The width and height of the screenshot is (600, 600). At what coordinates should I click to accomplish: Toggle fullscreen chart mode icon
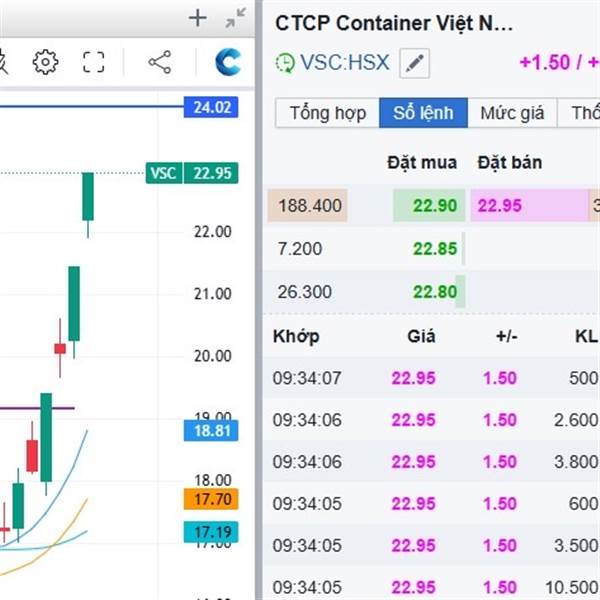click(94, 62)
